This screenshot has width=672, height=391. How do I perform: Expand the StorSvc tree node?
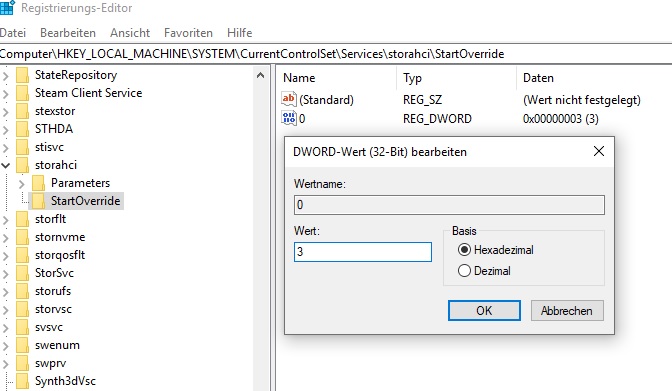[6, 274]
